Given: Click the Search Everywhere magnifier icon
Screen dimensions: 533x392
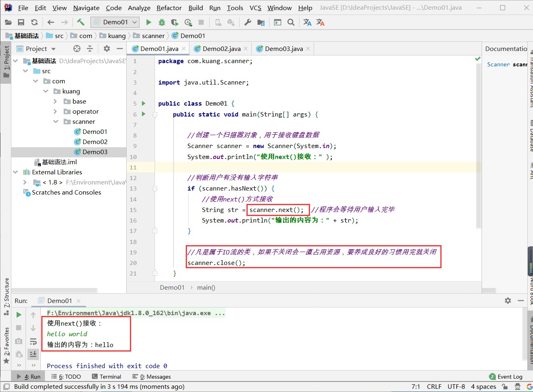Looking at the screenshot, I should point(291,22).
